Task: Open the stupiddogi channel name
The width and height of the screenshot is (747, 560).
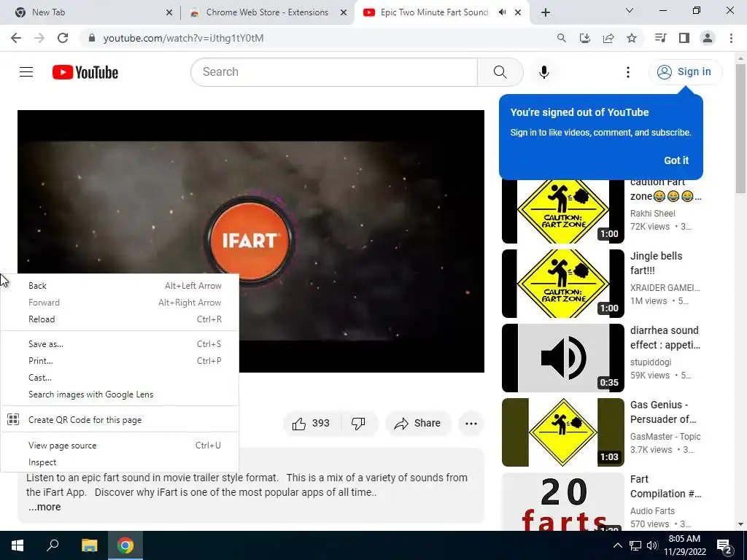Action: point(651,362)
